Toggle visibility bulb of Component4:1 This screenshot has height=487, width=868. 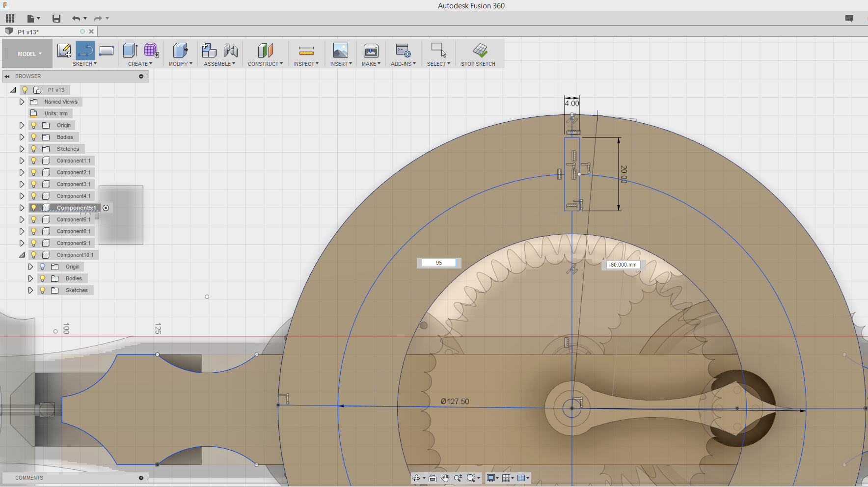(33, 196)
